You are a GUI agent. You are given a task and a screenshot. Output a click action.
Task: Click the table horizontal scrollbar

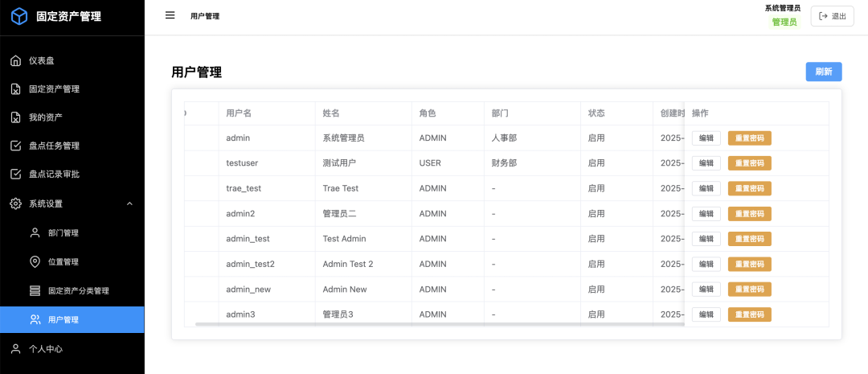[440, 324]
